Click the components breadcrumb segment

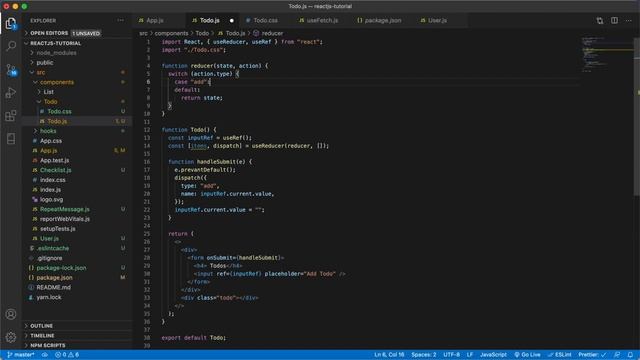click(171, 33)
